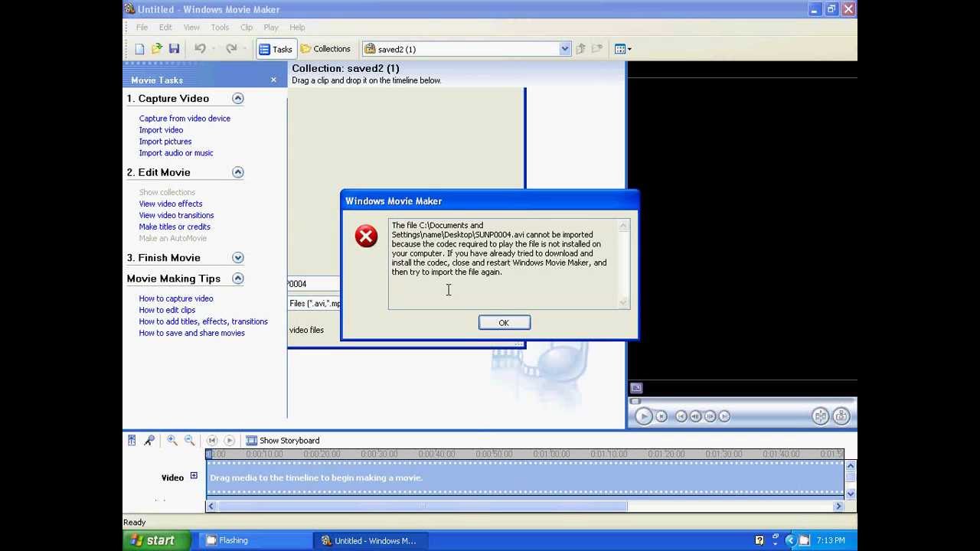Click the monitor Play button
The width and height of the screenshot is (980, 551).
point(643,416)
